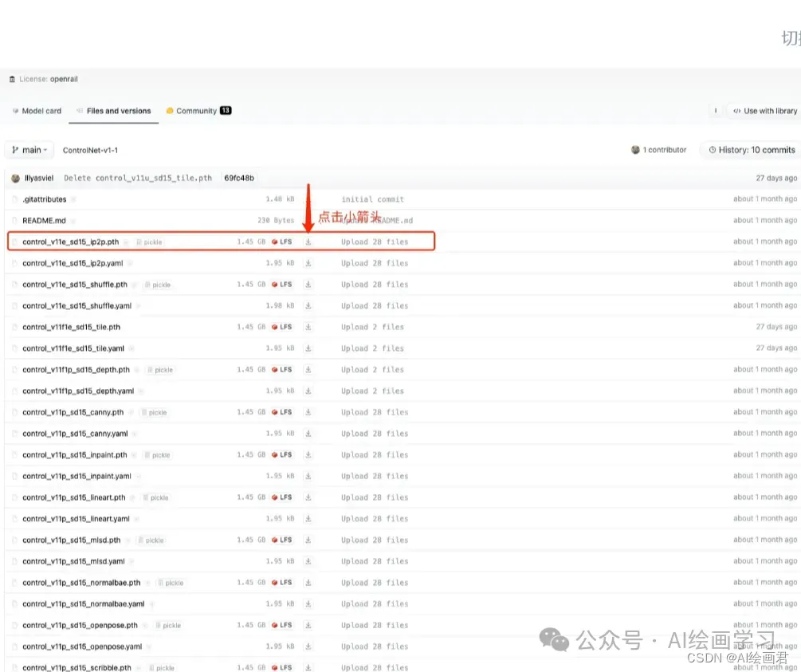Click initial commit message for .gitattributes
The height and width of the screenshot is (672, 801).
pyautogui.click(x=372, y=199)
